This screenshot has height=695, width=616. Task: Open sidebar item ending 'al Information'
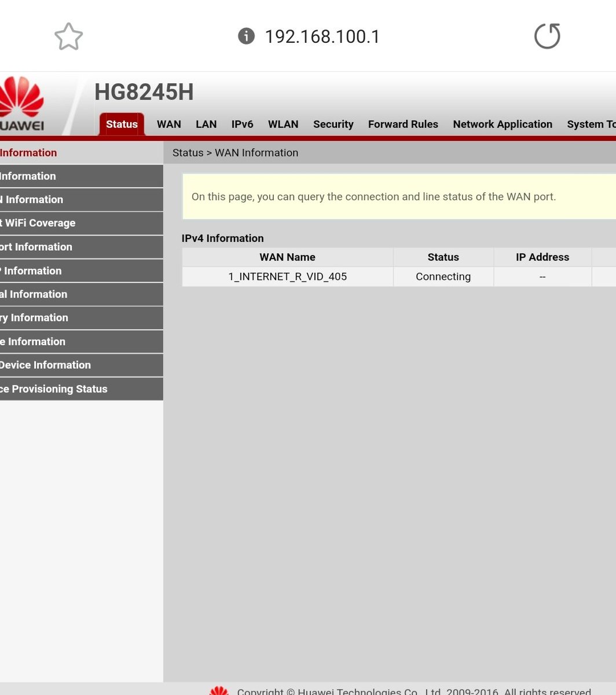coord(82,294)
